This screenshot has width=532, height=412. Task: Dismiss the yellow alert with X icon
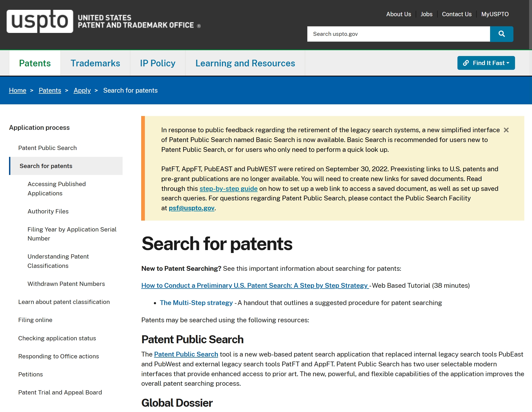pos(506,130)
